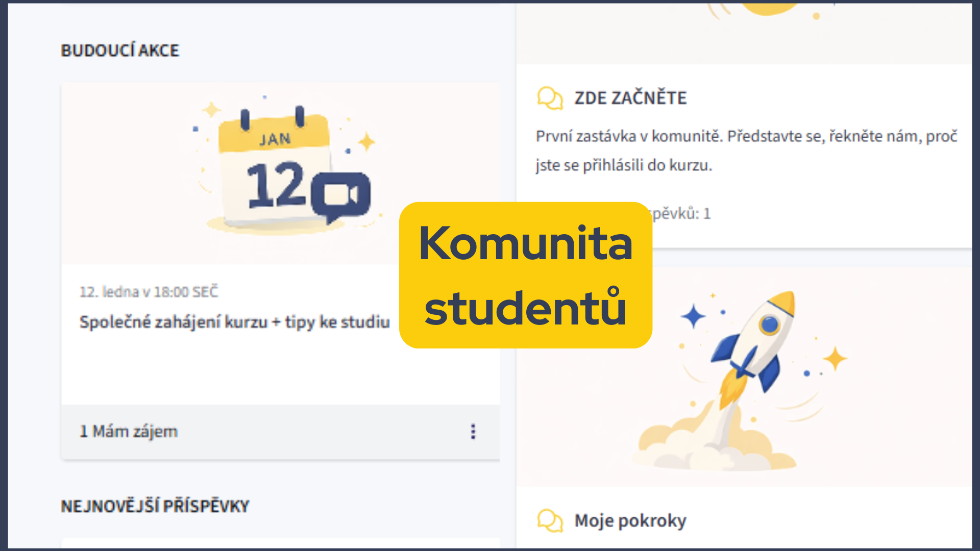Click the event date "12. ledna v 18:00"
This screenshot has height=551, width=980.
click(x=149, y=292)
